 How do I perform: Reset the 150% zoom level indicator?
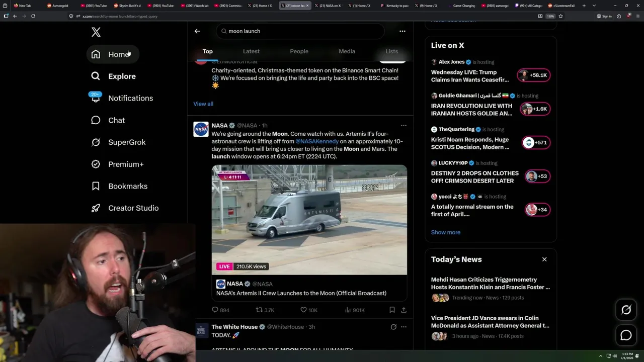(550, 16)
